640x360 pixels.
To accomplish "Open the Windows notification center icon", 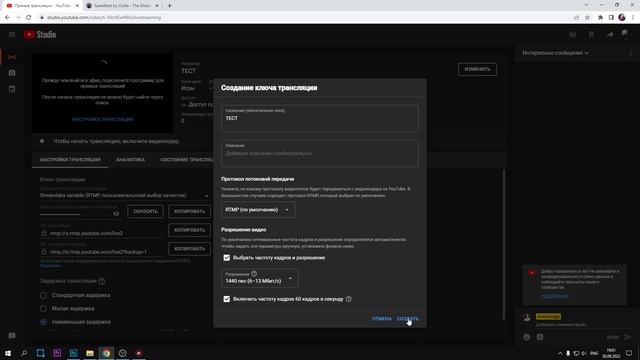I will click(629, 353).
